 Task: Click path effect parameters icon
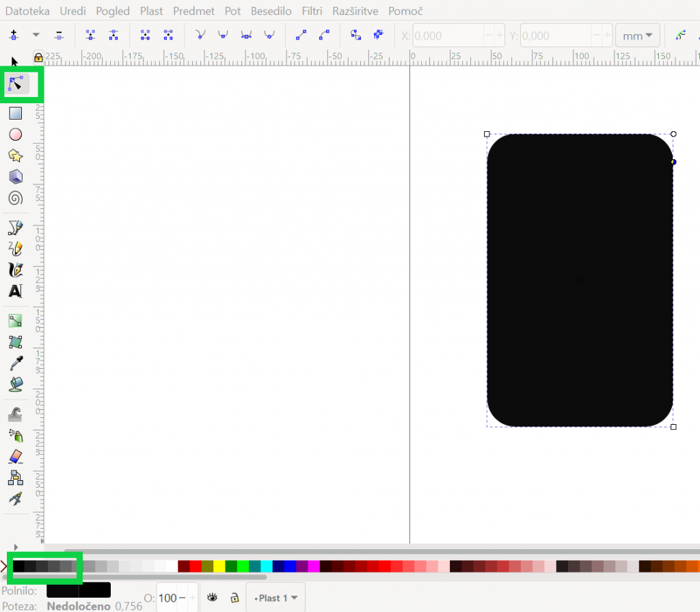680,35
